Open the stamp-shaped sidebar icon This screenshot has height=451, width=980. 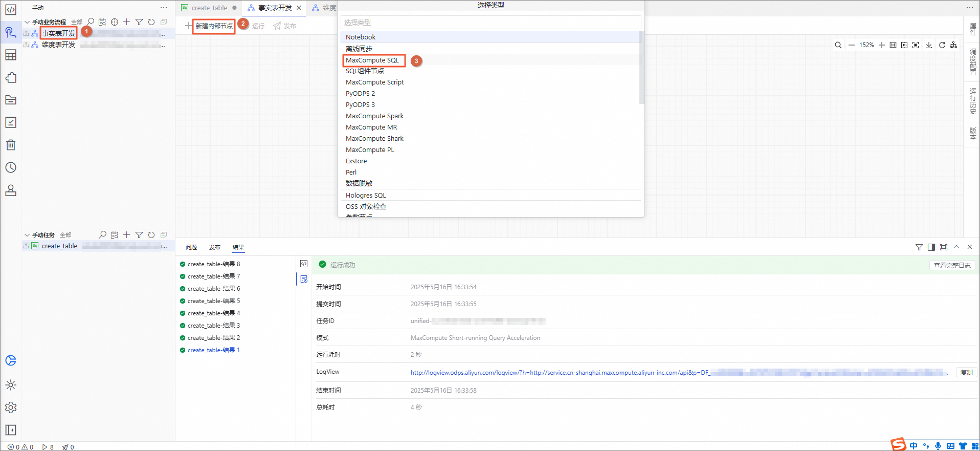[11, 190]
